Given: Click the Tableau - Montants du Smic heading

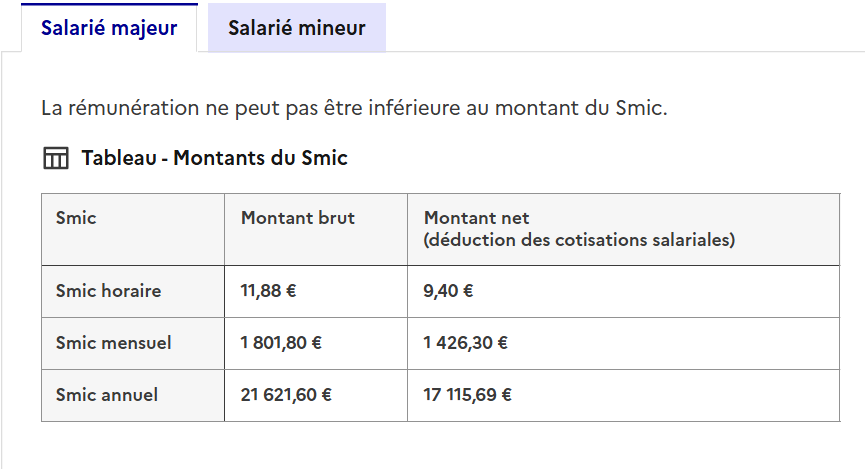Looking at the screenshot, I should (215, 158).
